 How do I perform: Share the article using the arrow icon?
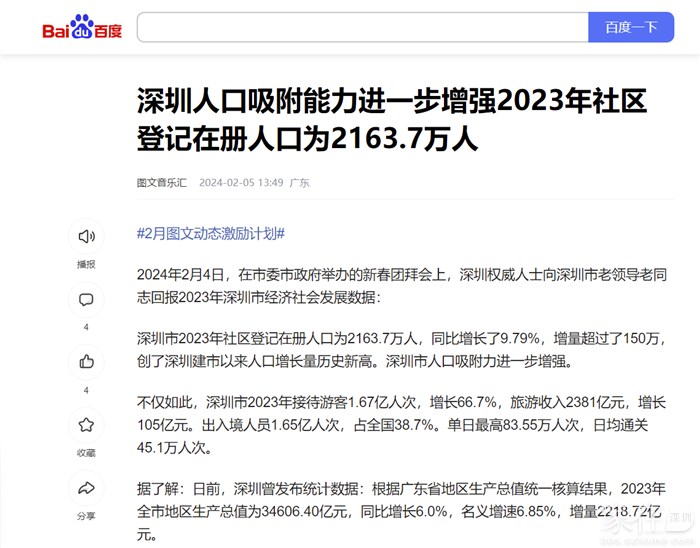86,488
